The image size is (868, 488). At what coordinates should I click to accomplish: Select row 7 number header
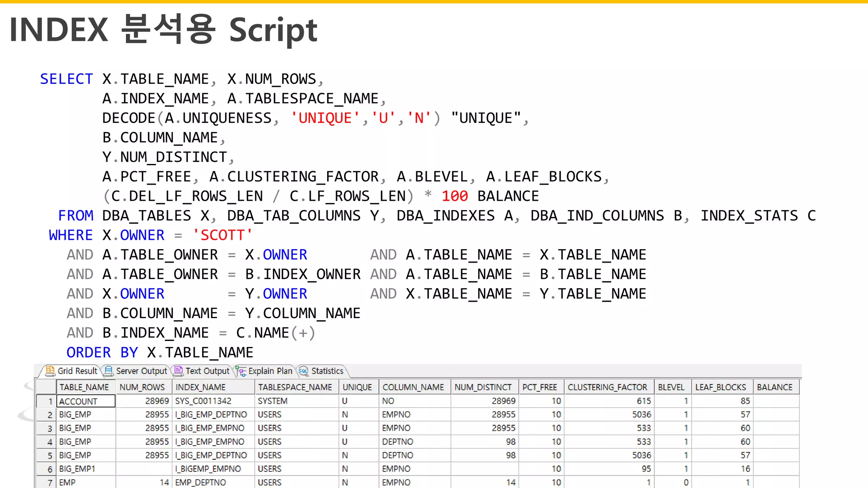click(46, 482)
